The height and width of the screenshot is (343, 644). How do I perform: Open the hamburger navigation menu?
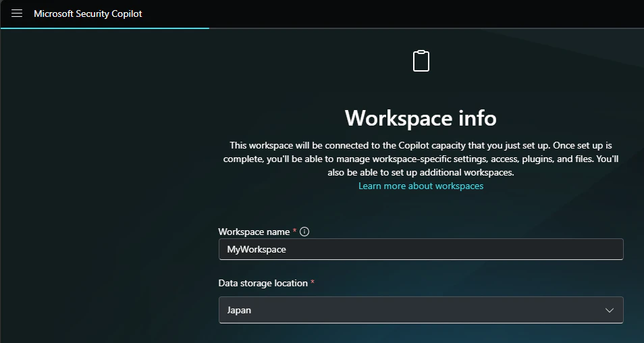pyautogui.click(x=17, y=14)
